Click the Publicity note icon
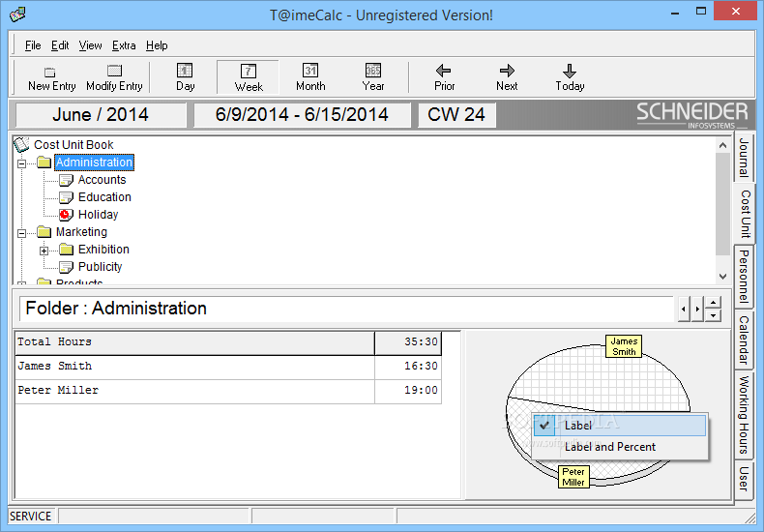 click(x=66, y=267)
